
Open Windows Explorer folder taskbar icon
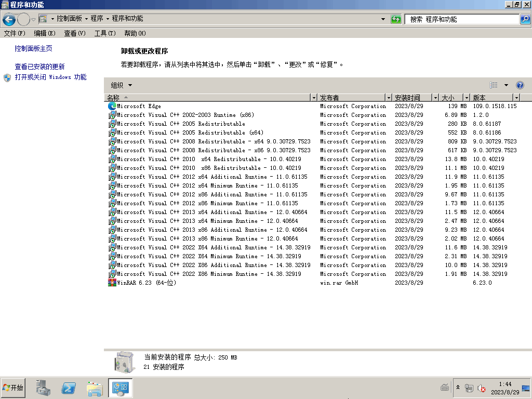click(95, 388)
